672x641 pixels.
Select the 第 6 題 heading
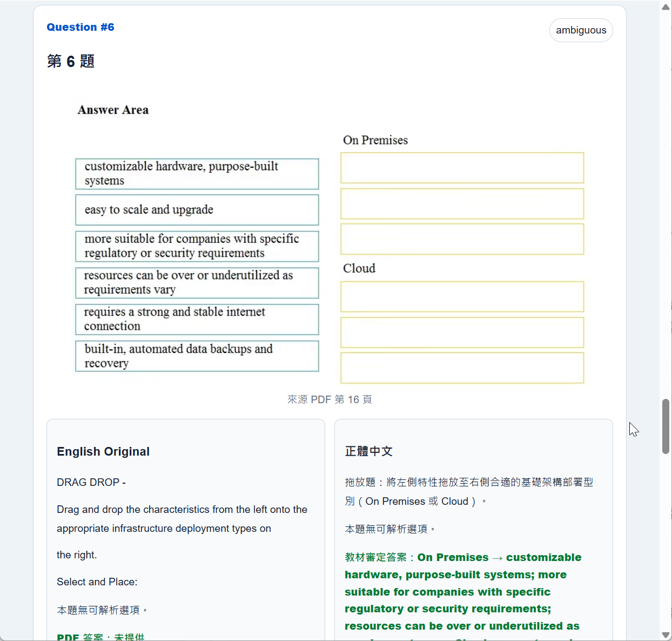pyautogui.click(x=71, y=61)
